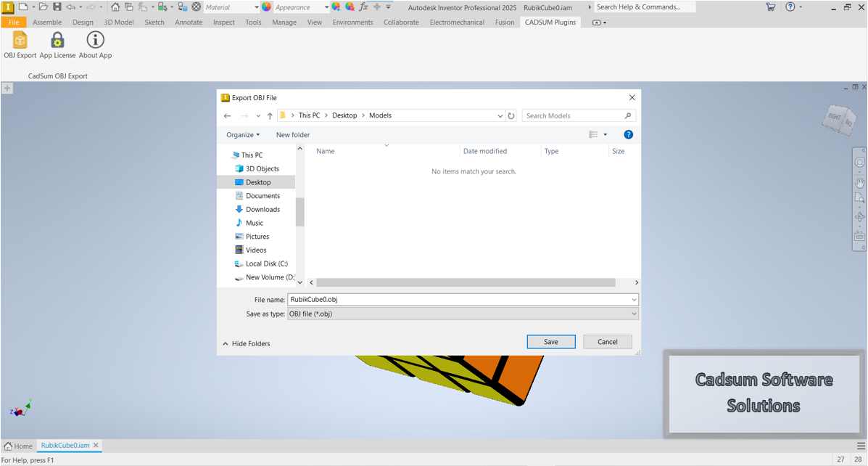Open the About App info icon
This screenshot has width=868, height=466.
pos(95,40)
